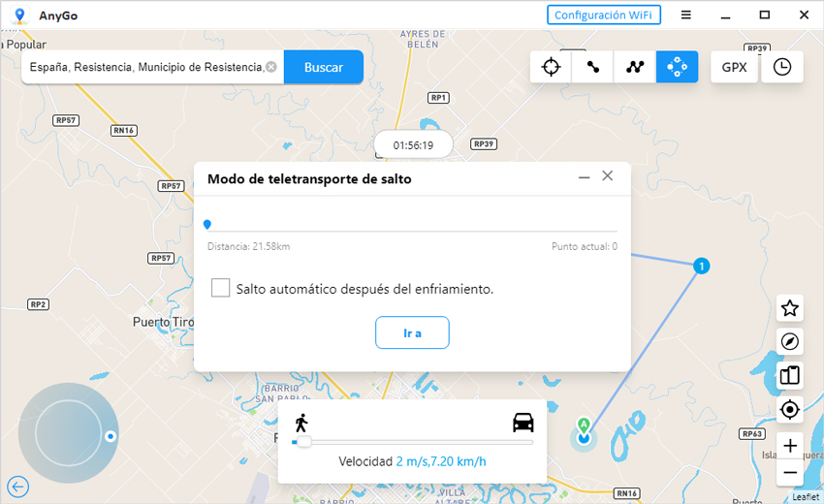Select the two-spot route mode icon
Image resolution: width=824 pixels, height=504 pixels.
[592, 67]
